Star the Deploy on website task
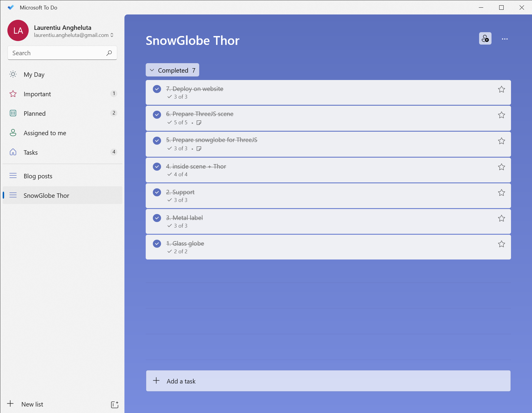Viewport: 532px width, 413px height. click(x=501, y=89)
